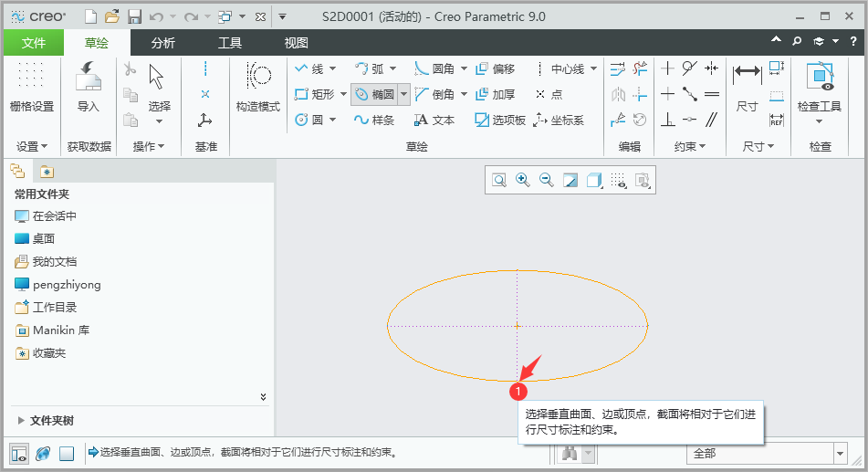Expand the 椭圆 ellipse dropdown arrow
Screen dimensions: 868x472
point(403,94)
